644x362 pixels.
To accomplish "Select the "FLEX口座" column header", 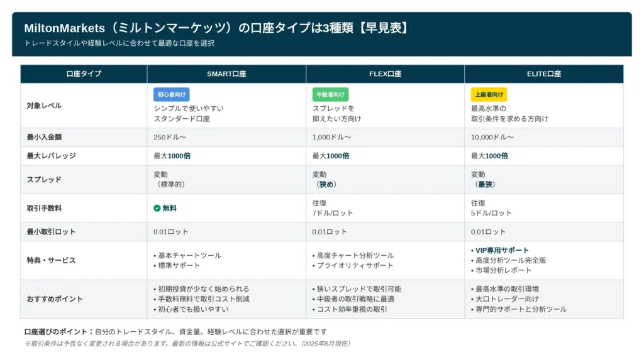I will click(386, 74).
